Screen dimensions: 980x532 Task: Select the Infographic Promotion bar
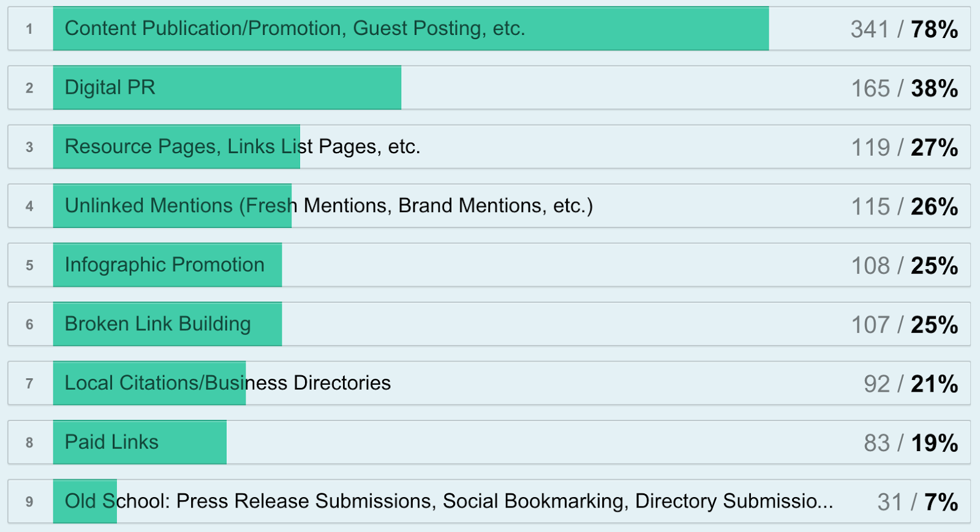167,265
